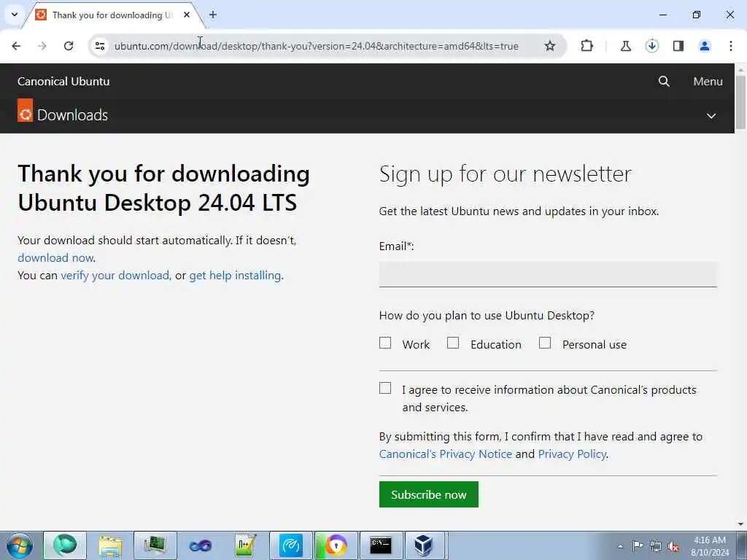
Task: Open Chrome Labs flask icon
Action: 625,46
